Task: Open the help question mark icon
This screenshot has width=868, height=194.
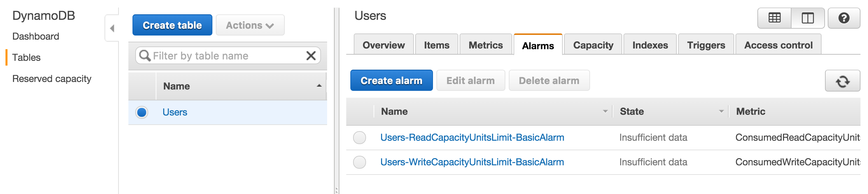Action: click(x=844, y=18)
